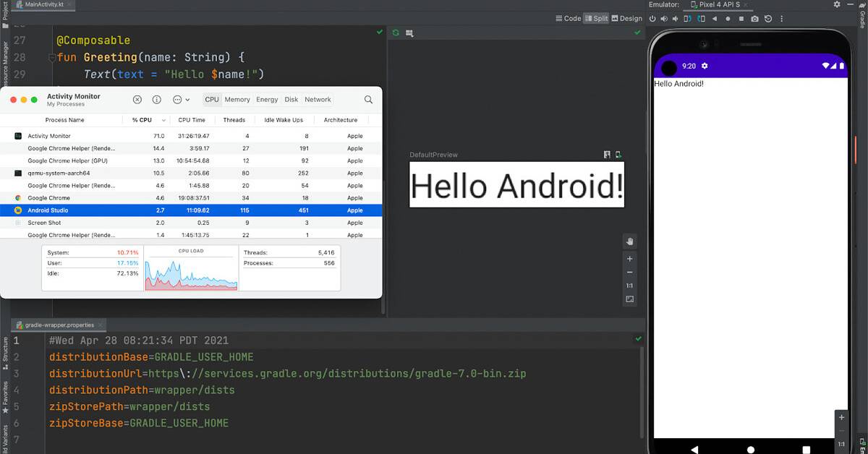Screen dimensions: 868x454
Task: Switch editor to Split view mode
Action: pyautogui.click(x=596, y=19)
